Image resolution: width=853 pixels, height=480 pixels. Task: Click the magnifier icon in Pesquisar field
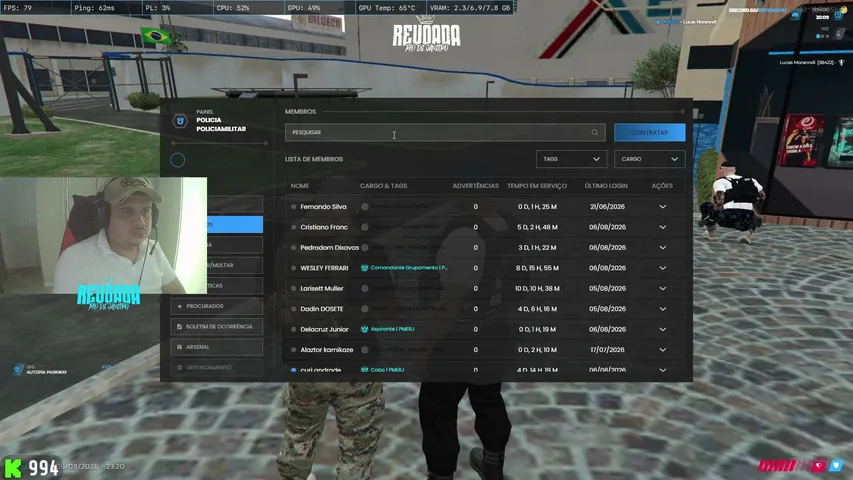[595, 132]
